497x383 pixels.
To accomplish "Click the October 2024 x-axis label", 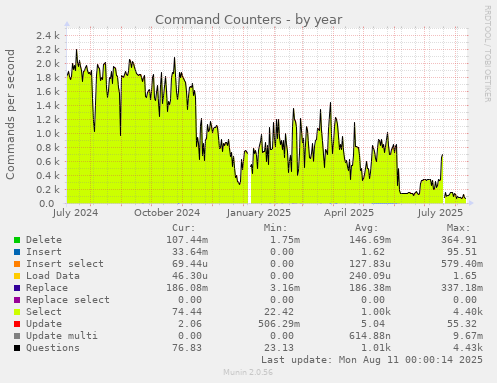I will (167, 213).
